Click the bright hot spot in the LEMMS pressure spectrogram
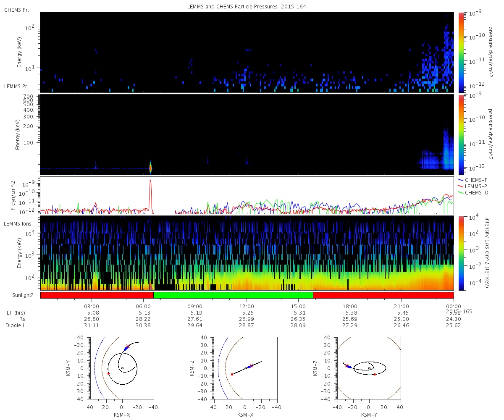This screenshot has width=504, height=420. pos(150,168)
